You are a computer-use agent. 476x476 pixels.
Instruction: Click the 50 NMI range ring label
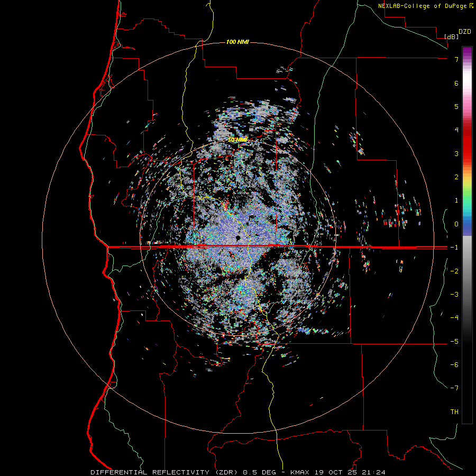point(237,140)
